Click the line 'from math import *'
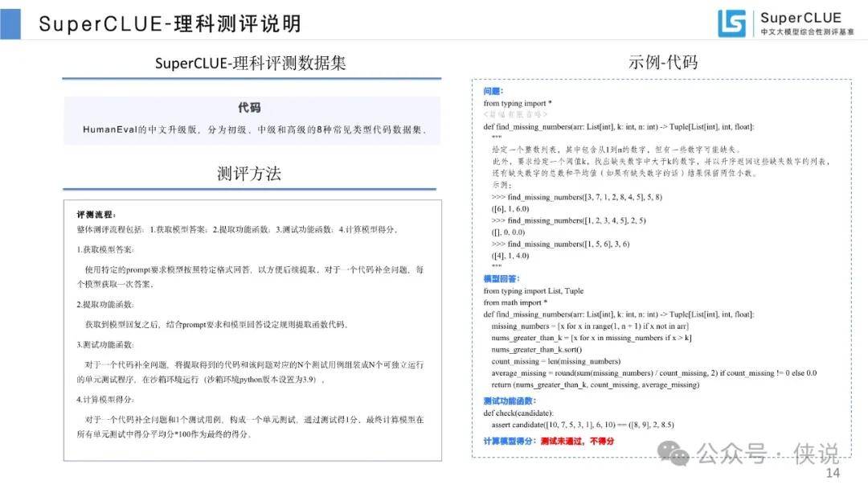 point(515,302)
